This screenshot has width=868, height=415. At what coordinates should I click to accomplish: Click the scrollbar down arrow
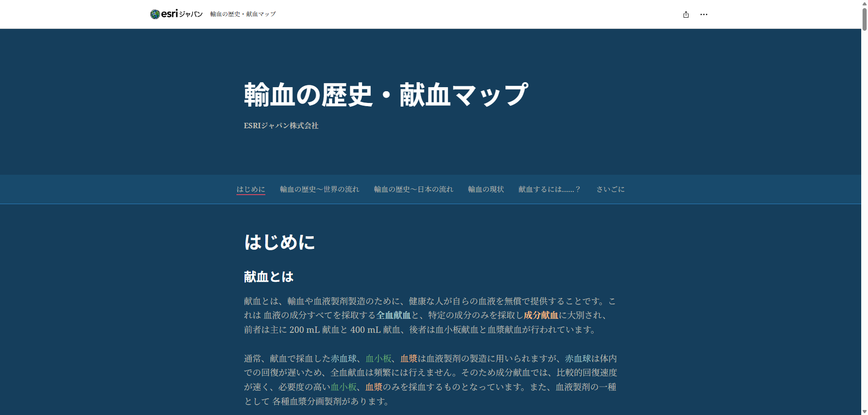864,411
